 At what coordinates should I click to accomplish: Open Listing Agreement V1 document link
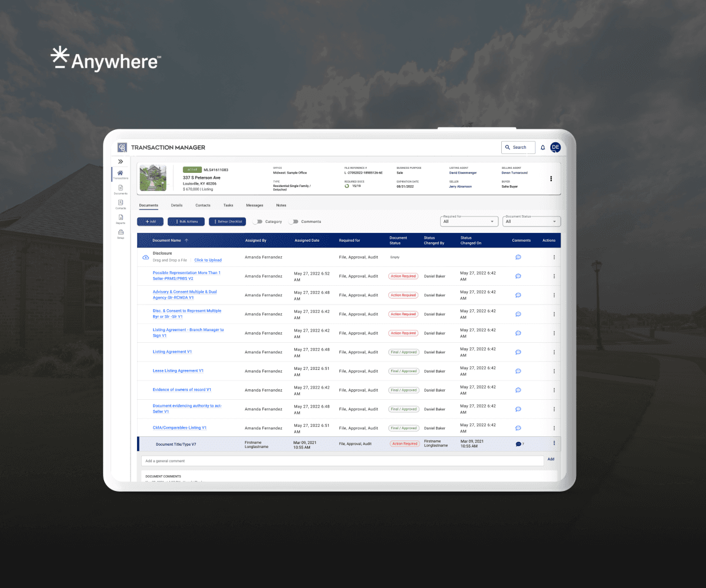pos(172,352)
